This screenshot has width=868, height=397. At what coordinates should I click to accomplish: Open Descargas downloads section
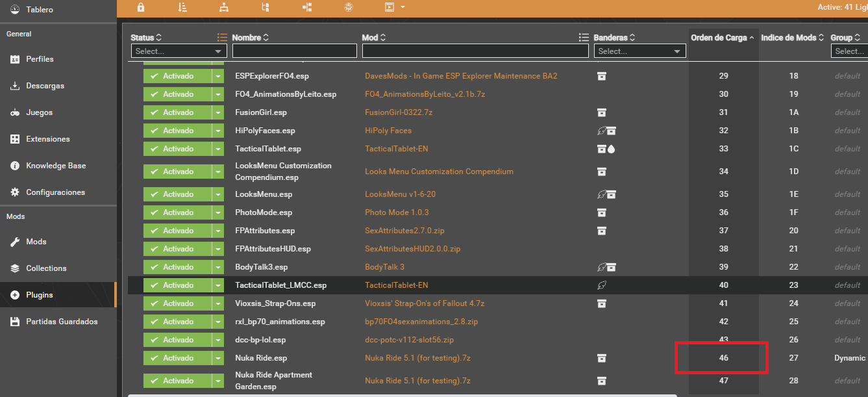pos(58,86)
